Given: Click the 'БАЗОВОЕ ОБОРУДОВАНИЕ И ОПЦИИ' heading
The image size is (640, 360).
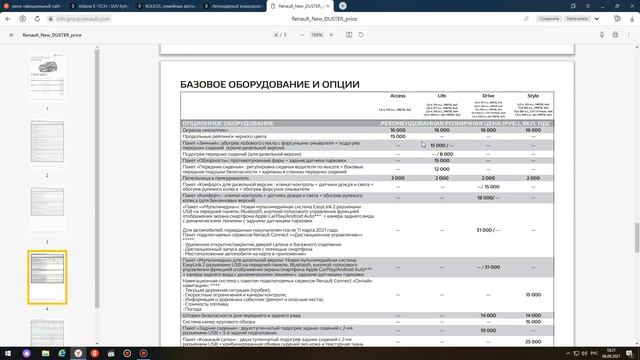Looking at the screenshot, I should 270,84.
